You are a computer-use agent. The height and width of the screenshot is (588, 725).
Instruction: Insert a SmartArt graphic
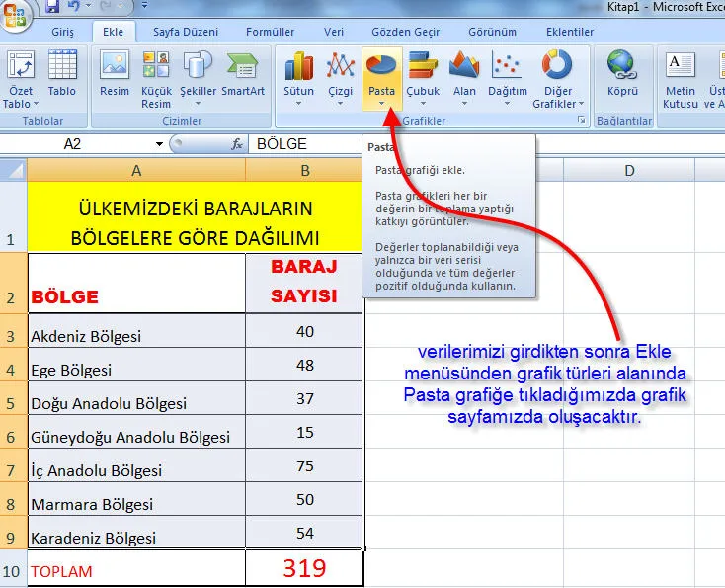(242, 67)
